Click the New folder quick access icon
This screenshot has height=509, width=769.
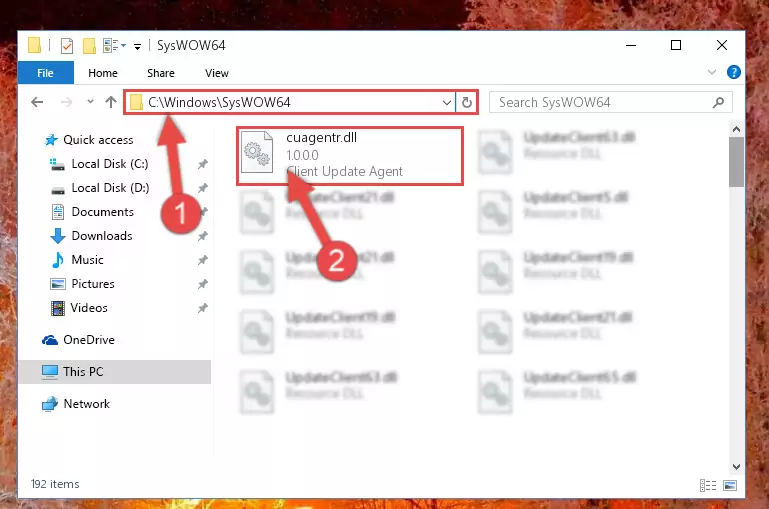89,46
